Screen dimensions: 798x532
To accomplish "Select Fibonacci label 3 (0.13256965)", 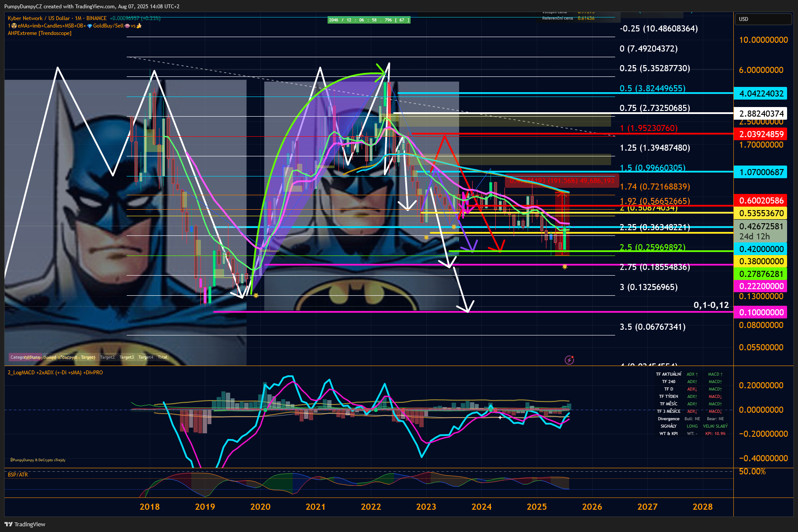I will point(649,287).
